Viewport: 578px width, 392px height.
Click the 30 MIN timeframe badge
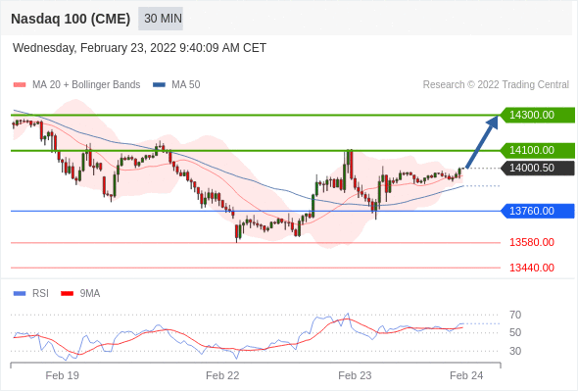[161, 19]
